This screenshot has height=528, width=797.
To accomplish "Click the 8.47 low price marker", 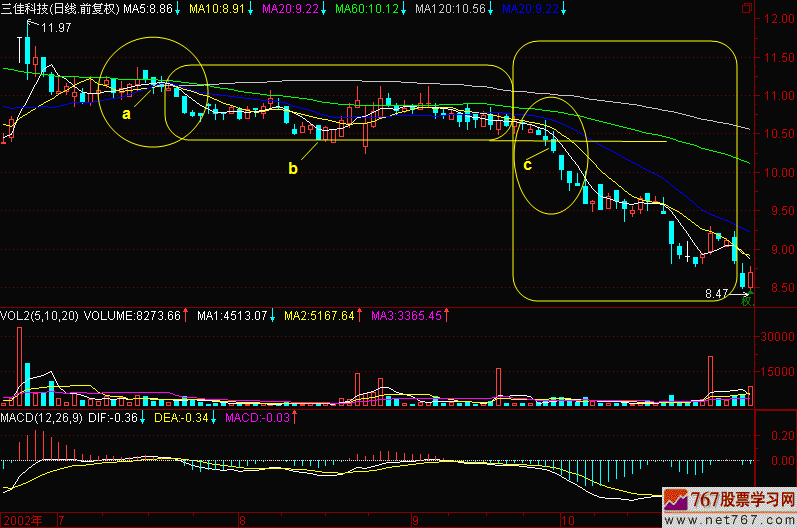I will (x=717, y=294).
